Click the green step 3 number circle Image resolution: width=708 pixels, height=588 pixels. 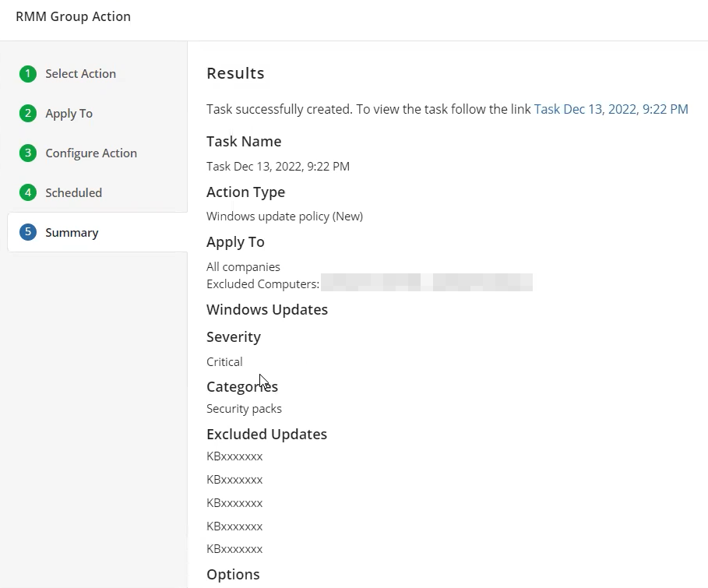pyautogui.click(x=28, y=153)
